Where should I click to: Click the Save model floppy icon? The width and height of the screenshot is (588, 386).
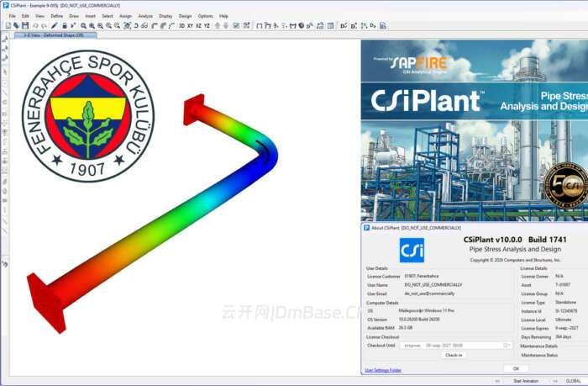click(25, 25)
